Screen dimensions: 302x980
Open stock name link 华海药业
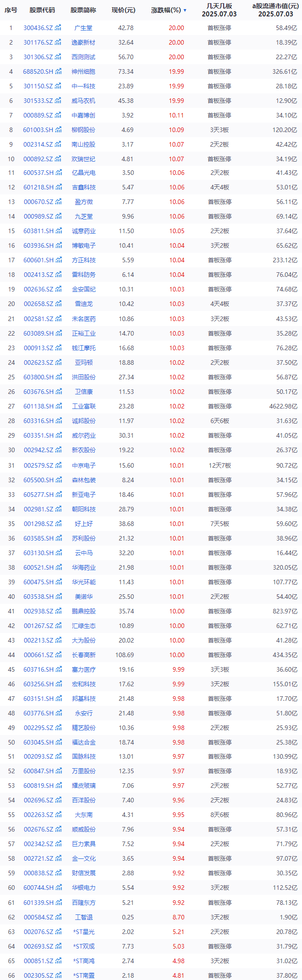coord(83,567)
